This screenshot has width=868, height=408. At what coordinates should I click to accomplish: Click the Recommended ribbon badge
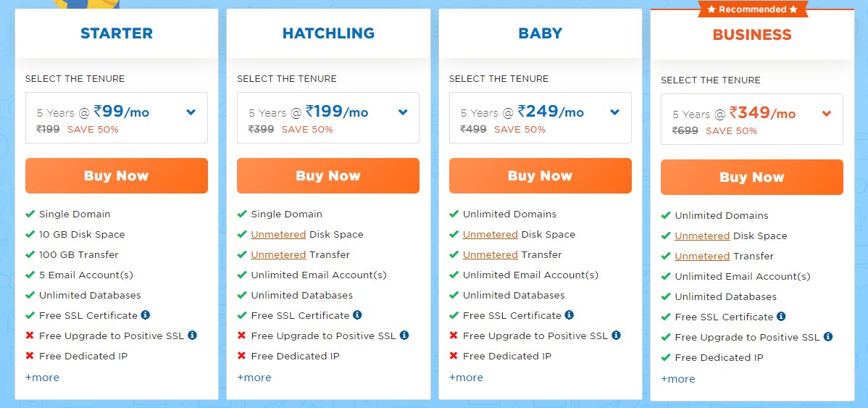pos(752,9)
